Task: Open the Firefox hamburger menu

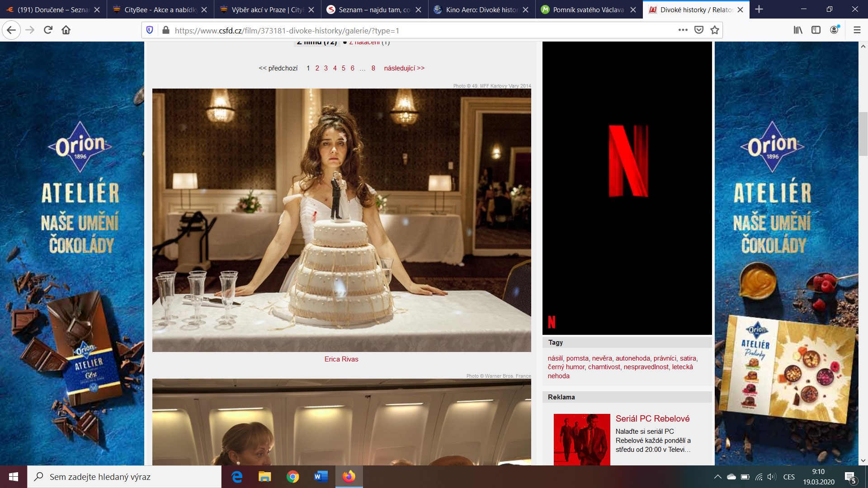Action: click(x=857, y=30)
